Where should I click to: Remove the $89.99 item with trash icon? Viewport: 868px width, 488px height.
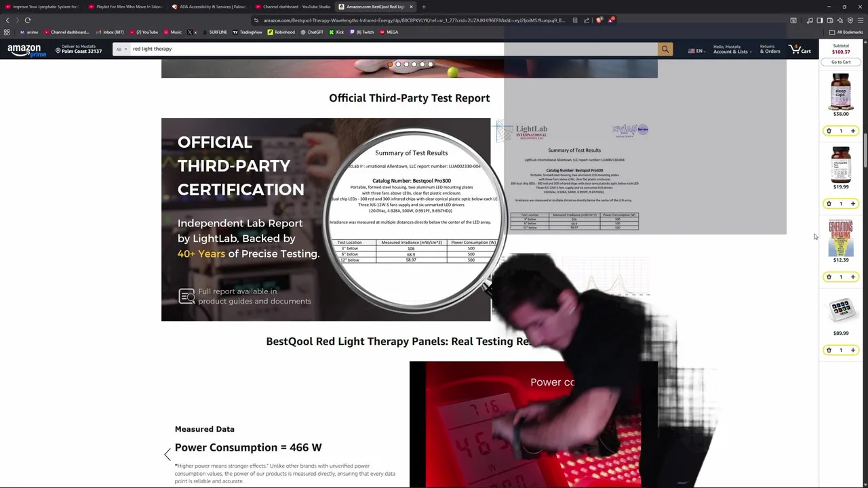pyautogui.click(x=829, y=350)
